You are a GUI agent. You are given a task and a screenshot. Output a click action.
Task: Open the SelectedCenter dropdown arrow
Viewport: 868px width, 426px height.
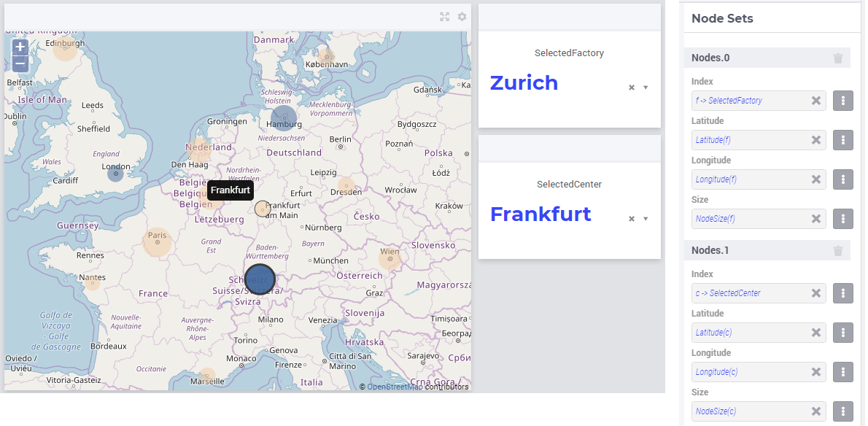646,219
